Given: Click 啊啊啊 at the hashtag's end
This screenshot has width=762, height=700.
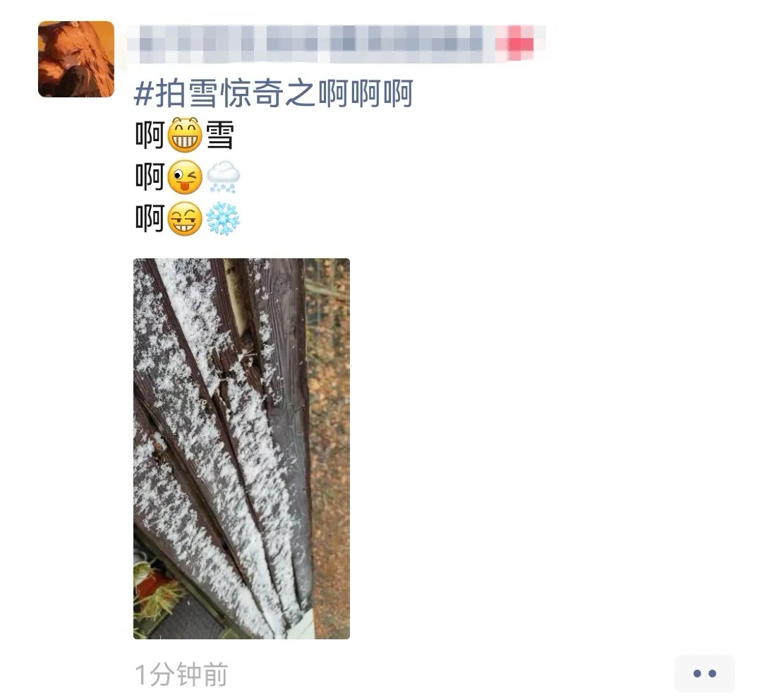Looking at the screenshot, I should point(365,93).
